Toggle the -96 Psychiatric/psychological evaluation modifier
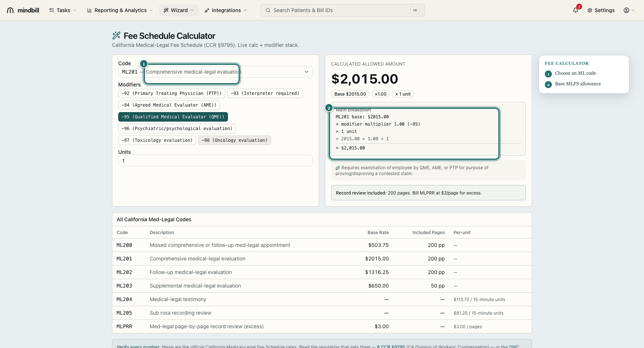The width and height of the screenshot is (644, 348). (x=177, y=129)
